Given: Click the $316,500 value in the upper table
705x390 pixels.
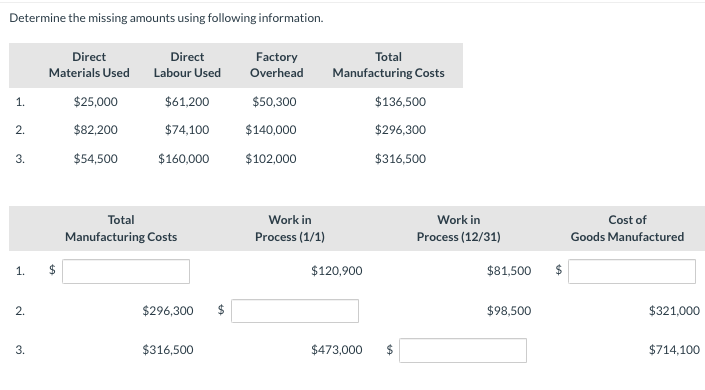Looking at the screenshot, I should tap(400, 158).
